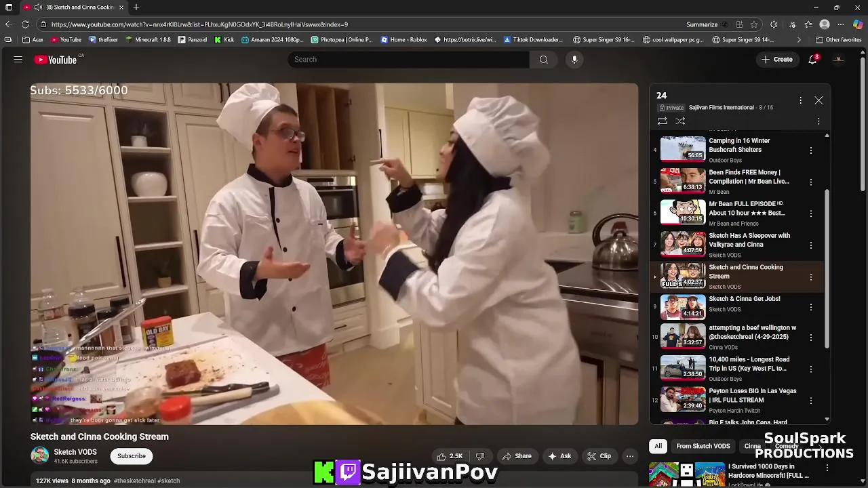Click the YouTube search magnifier button
This screenshot has width=868, height=488.
point(543,60)
